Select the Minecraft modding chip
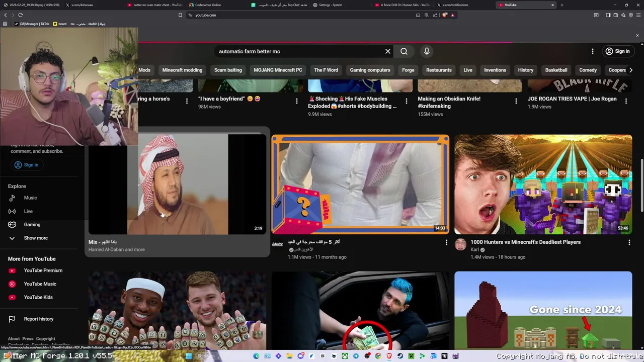The height and width of the screenshot is (362, 644). [x=182, y=70]
